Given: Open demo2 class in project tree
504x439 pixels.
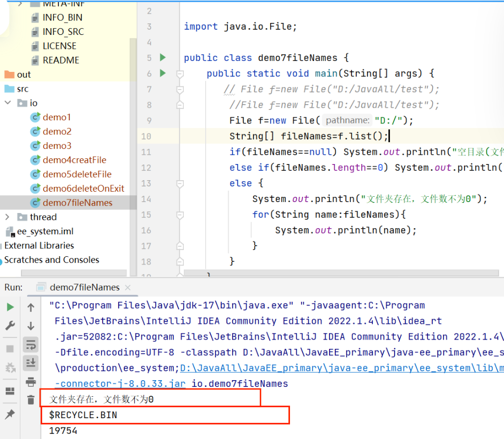Looking at the screenshot, I should point(57,131).
